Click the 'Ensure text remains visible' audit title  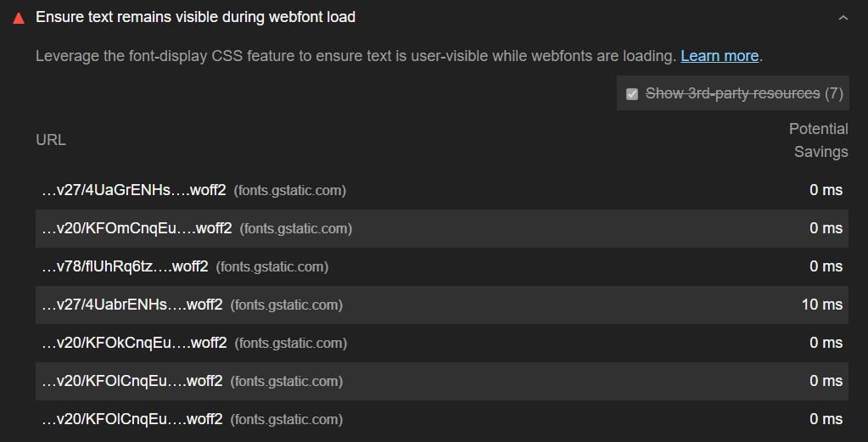tap(195, 17)
